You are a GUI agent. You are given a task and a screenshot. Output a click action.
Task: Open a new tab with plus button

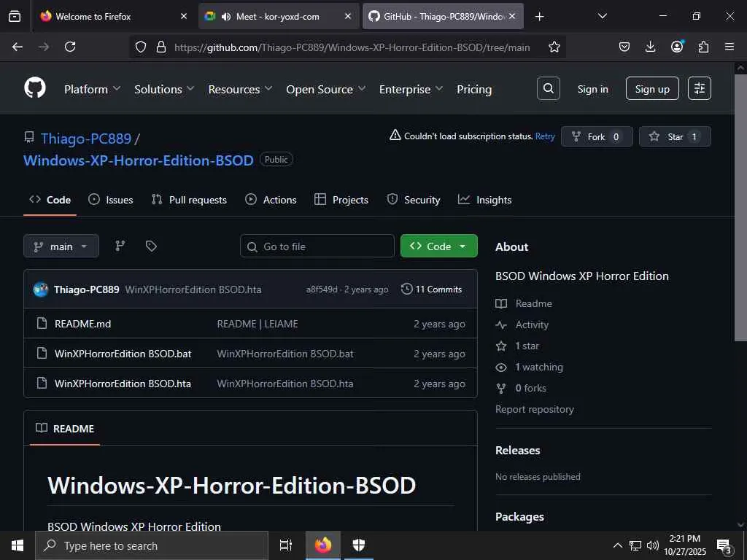pyautogui.click(x=539, y=16)
